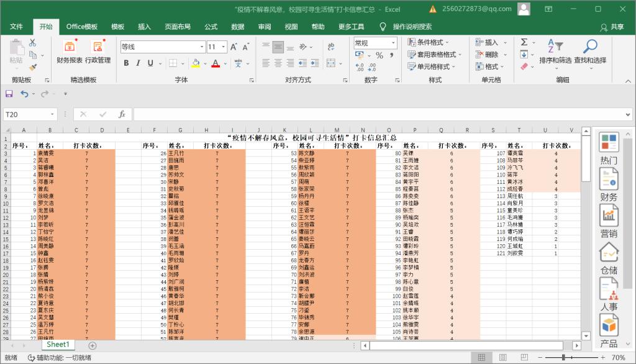Screen dimensions: 636x364
Task: Add a new sheet with plus button
Action: coord(93,345)
